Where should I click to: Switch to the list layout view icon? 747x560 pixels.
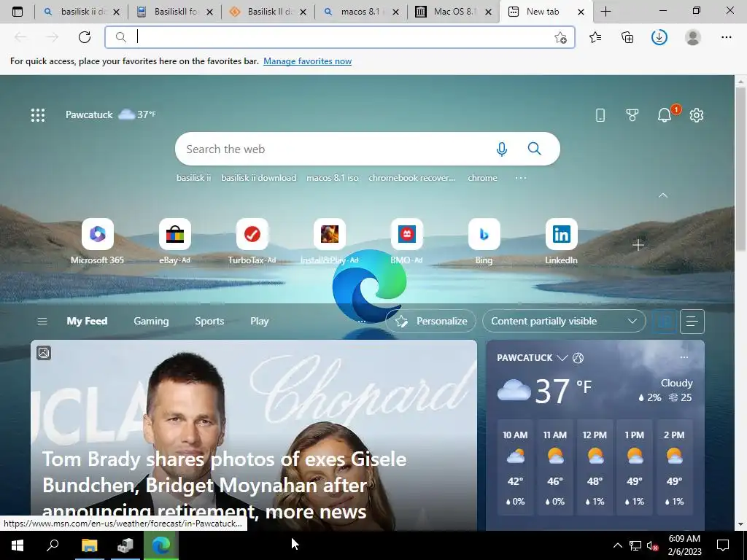[x=692, y=321]
